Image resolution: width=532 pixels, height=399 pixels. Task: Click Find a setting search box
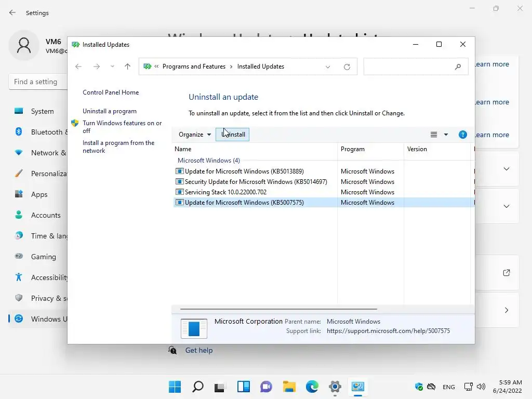pyautogui.click(x=38, y=82)
